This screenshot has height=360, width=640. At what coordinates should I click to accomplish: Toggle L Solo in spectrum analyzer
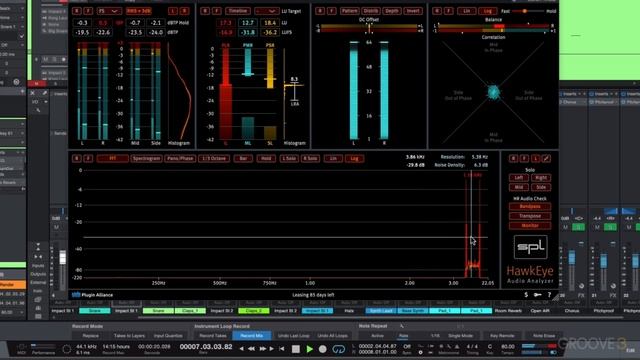point(289,158)
